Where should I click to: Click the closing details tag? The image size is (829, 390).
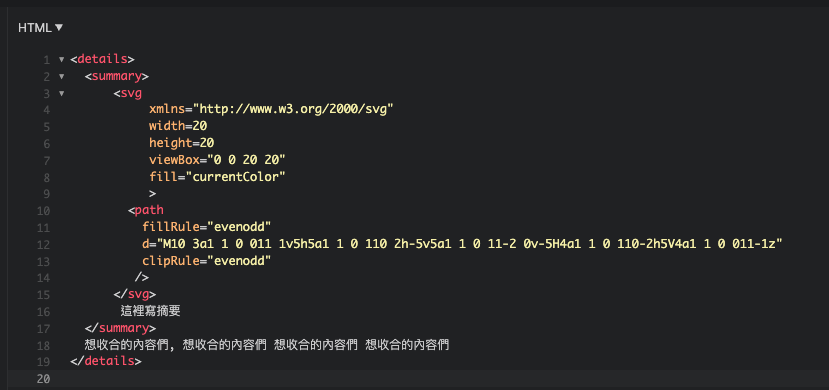pos(106,361)
